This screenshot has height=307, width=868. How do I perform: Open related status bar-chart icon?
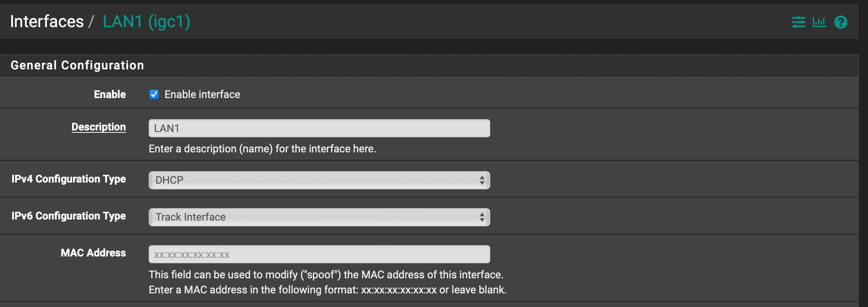click(x=819, y=22)
